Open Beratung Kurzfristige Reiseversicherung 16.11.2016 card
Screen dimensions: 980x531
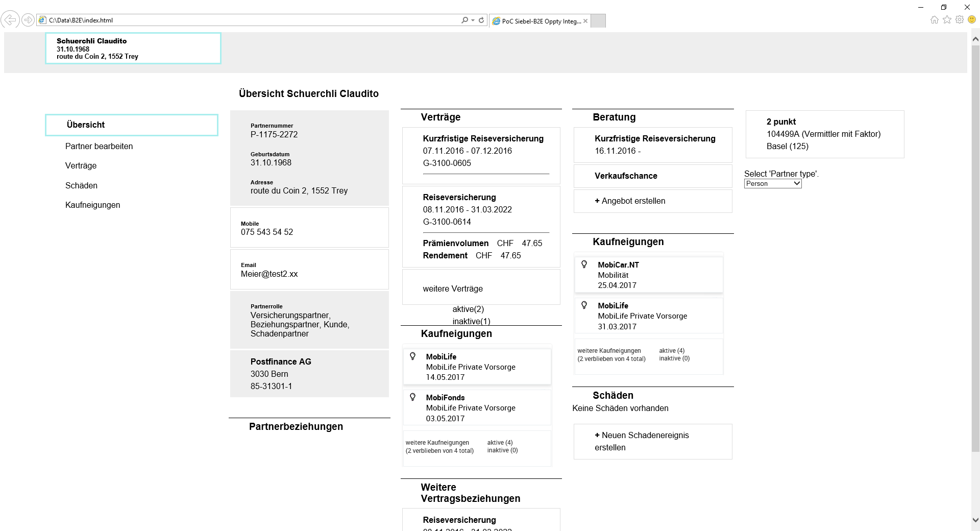click(x=653, y=145)
